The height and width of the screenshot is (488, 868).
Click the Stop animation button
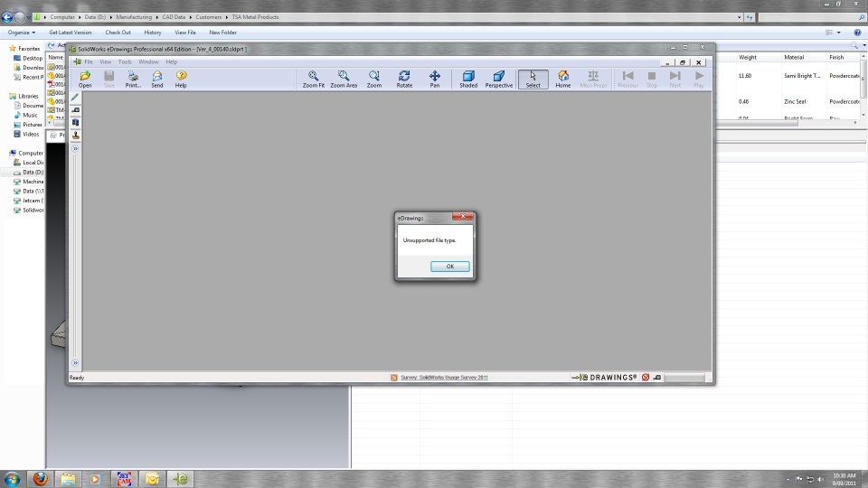tap(652, 79)
